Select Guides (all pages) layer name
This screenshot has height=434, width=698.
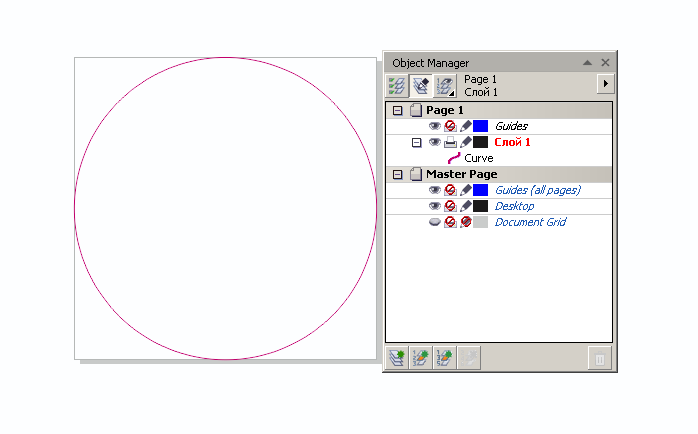538,190
